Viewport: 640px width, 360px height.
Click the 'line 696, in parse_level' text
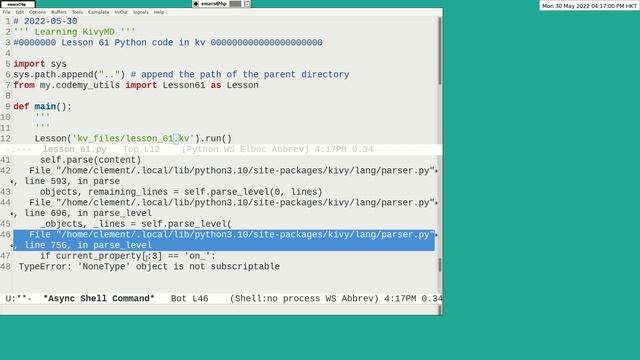click(x=88, y=213)
